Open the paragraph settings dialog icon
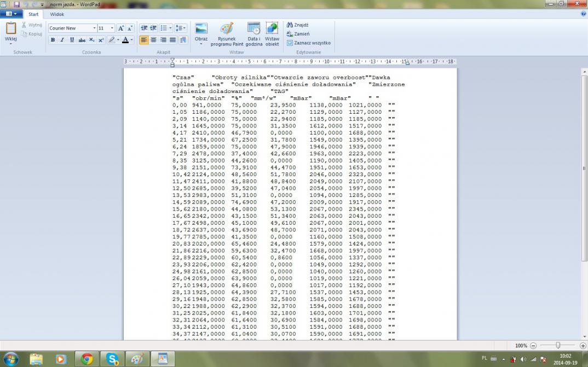This screenshot has height=367, width=588. click(183, 40)
